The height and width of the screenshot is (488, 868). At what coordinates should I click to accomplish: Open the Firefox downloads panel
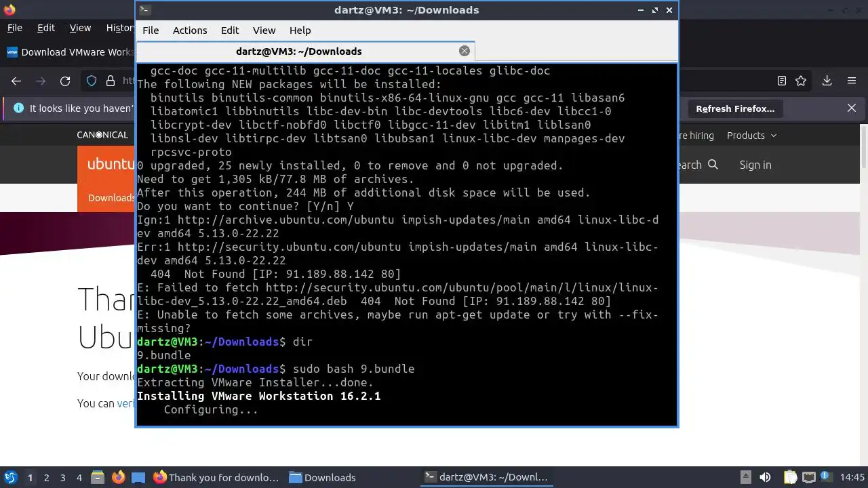(827, 81)
